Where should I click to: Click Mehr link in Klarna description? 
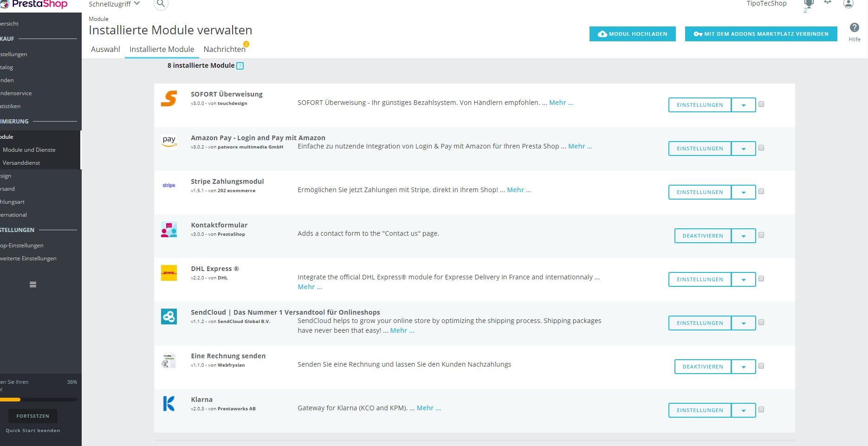pyautogui.click(x=429, y=408)
